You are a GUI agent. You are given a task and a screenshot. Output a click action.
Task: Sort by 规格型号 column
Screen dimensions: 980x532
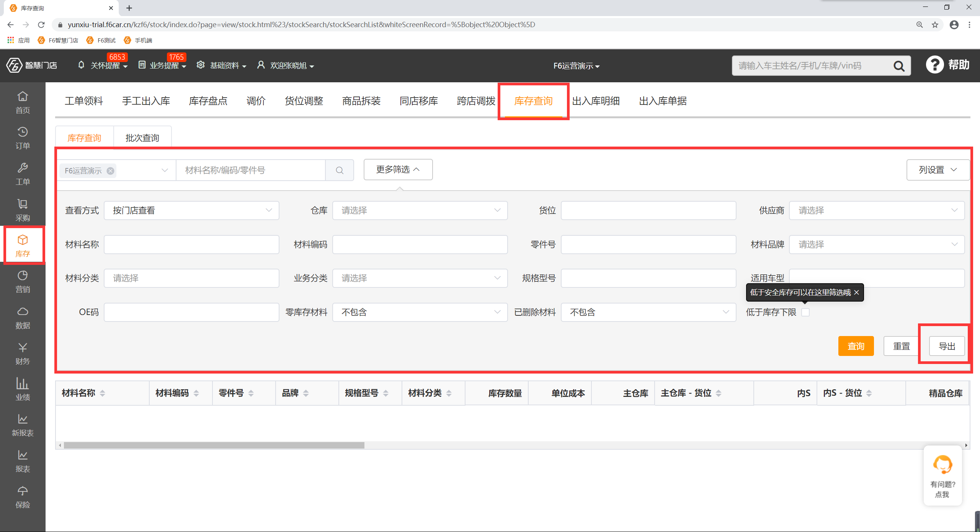(x=385, y=393)
